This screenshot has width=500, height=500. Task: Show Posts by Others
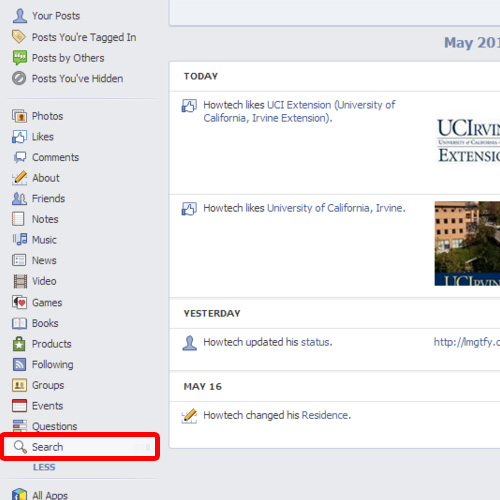(x=68, y=58)
